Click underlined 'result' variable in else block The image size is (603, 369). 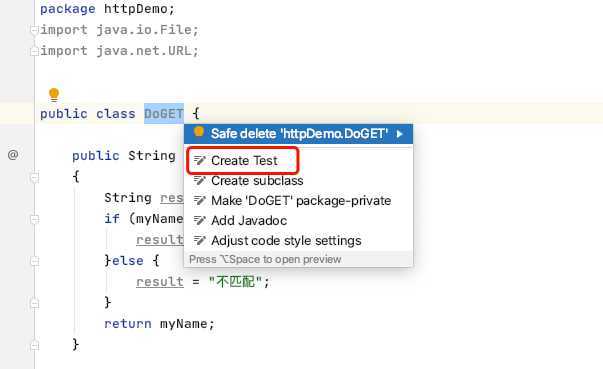[160, 282]
